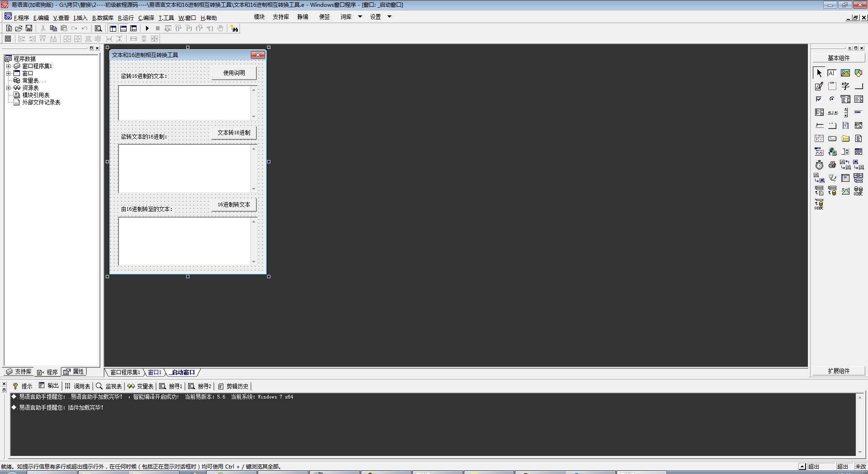
Task: Expand the 资源表 tree node
Action: click(x=8, y=88)
